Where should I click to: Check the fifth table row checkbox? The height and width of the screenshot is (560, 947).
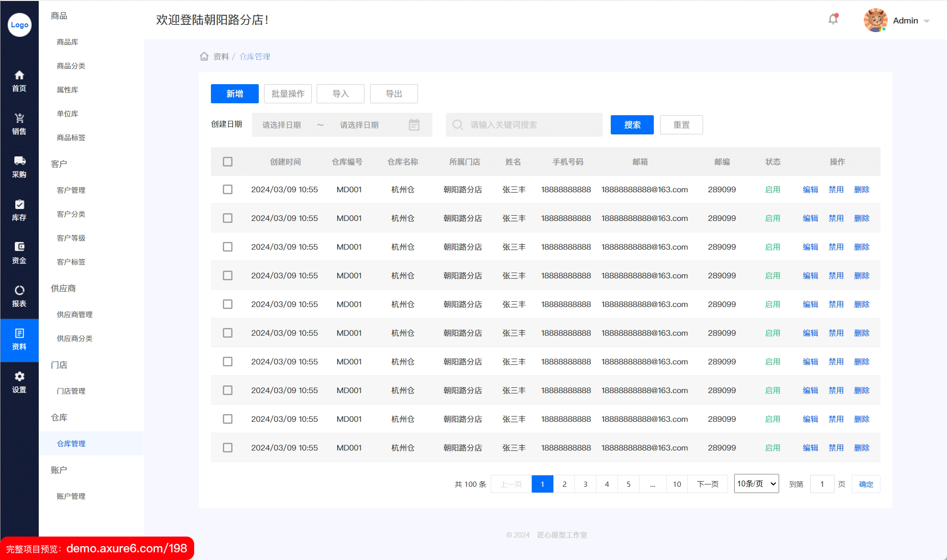pos(228,304)
